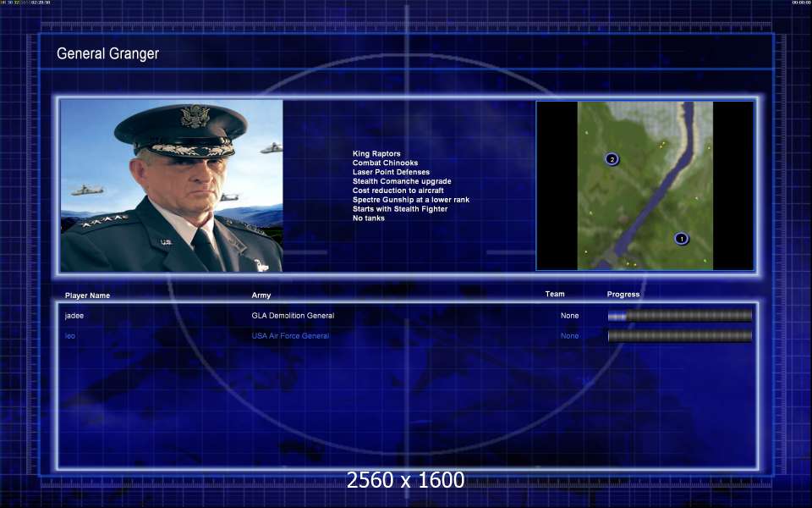Click the Stealth Comanche upgrade line
The height and width of the screenshot is (508, 812).
click(402, 181)
